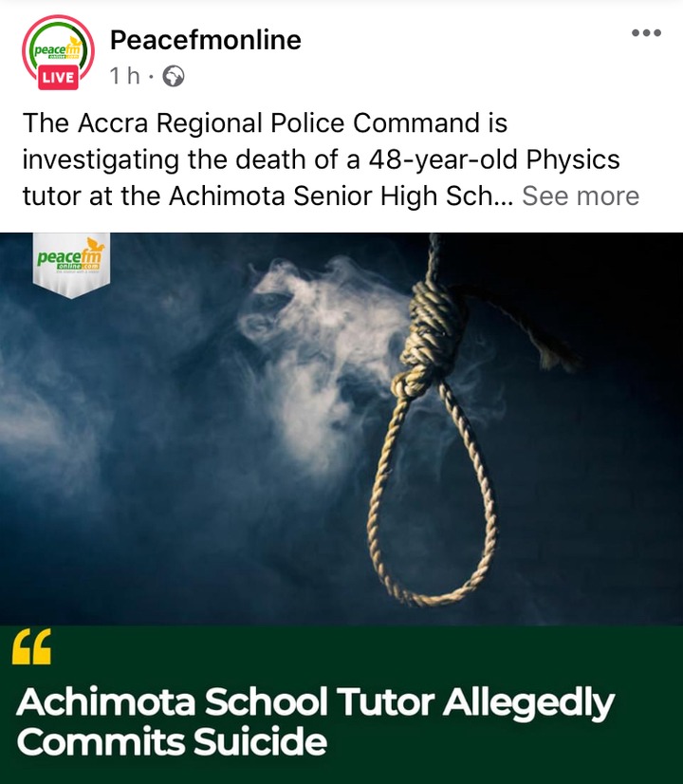Click the 1 h post timestamp
683x784 pixels.
124,76
